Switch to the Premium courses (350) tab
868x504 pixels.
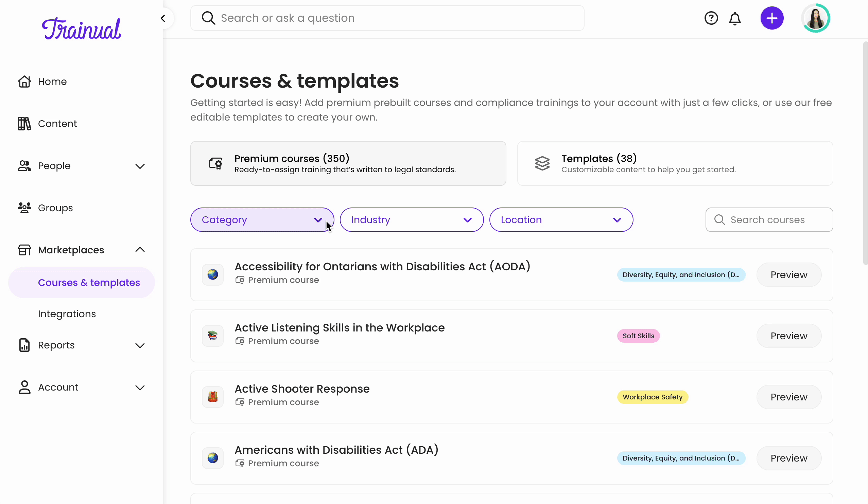(348, 163)
